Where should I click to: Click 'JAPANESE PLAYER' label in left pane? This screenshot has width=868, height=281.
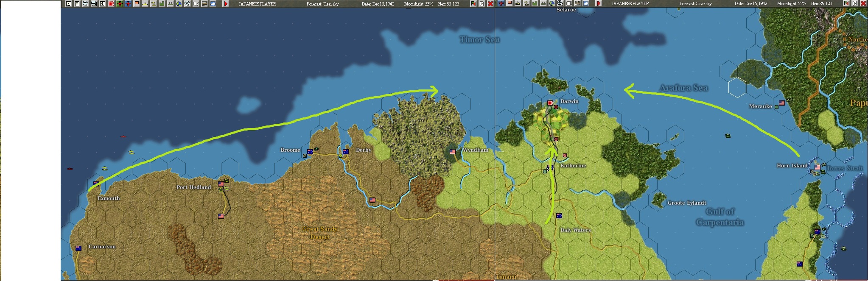[258, 4]
